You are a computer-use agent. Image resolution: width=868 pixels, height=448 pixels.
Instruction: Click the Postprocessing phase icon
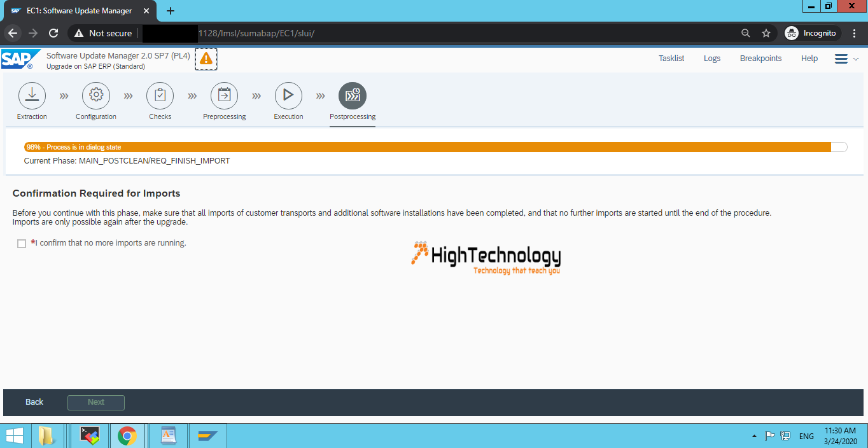tap(353, 95)
